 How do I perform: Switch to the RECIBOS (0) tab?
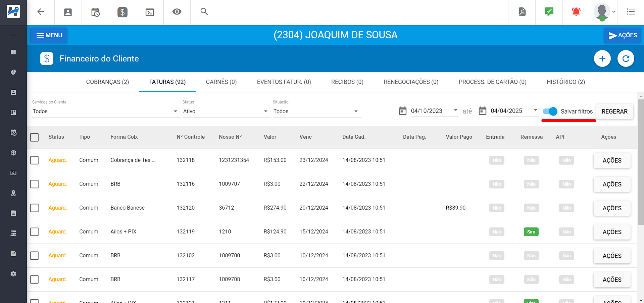point(347,82)
